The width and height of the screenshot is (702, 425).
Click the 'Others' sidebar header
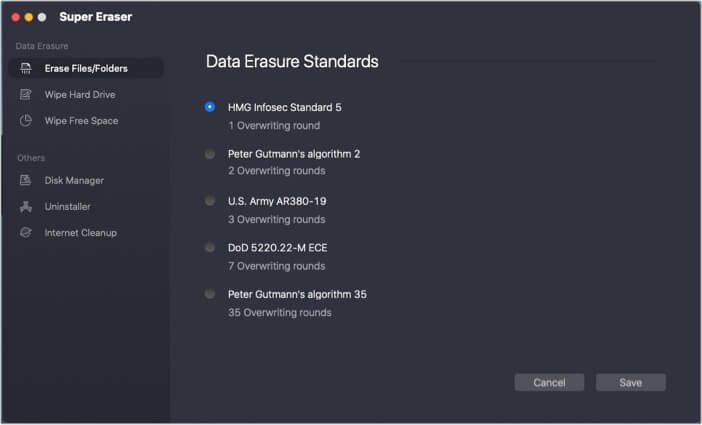click(x=31, y=158)
